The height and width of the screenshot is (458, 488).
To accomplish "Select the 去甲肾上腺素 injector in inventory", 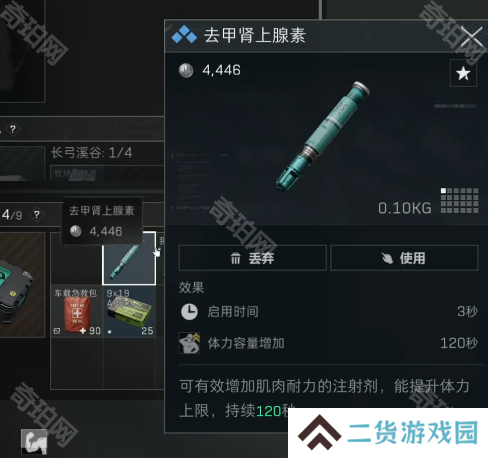I will click(129, 258).
